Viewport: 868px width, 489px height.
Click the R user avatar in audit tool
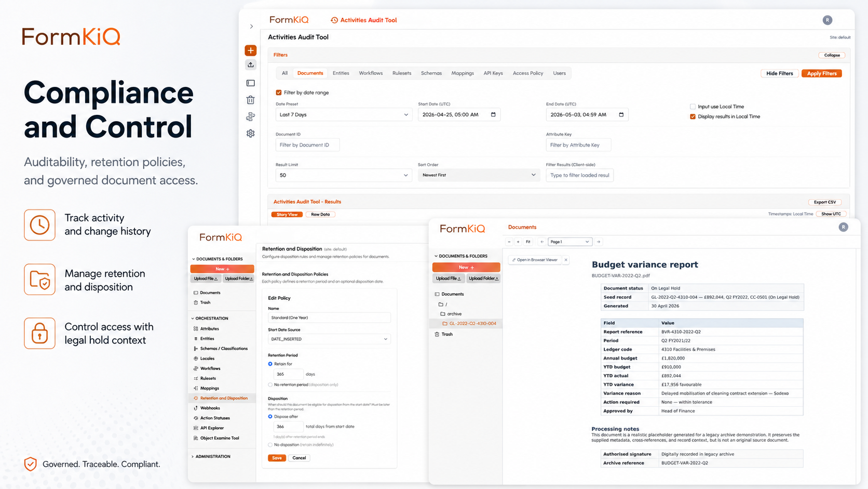tap(828, 20)
